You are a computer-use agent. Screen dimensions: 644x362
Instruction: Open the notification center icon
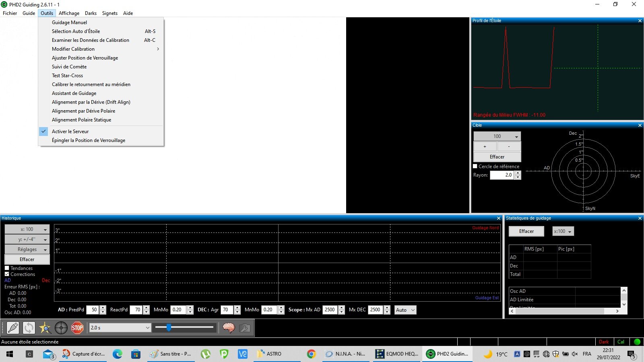pyautogui.click(x=631, y=354)
